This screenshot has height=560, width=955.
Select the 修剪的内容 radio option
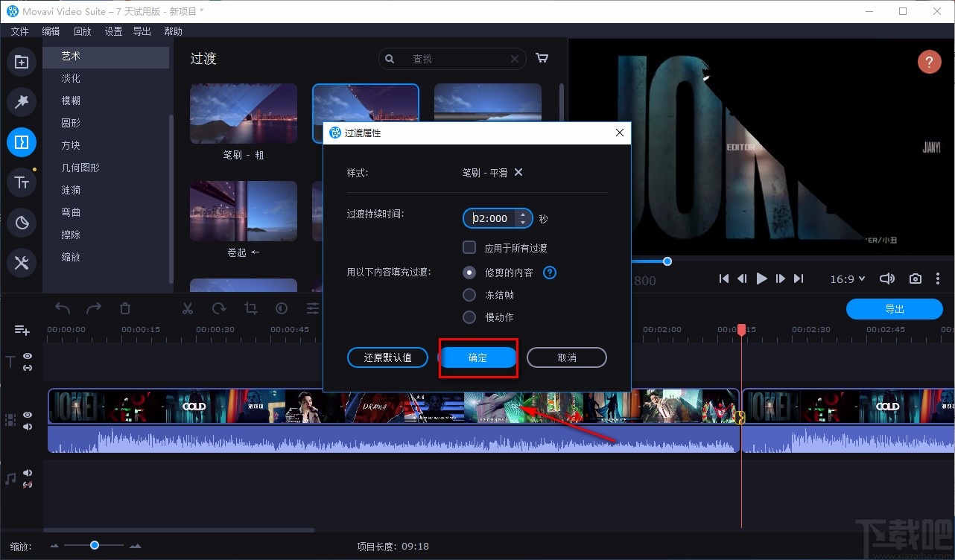tap(469, 273)
